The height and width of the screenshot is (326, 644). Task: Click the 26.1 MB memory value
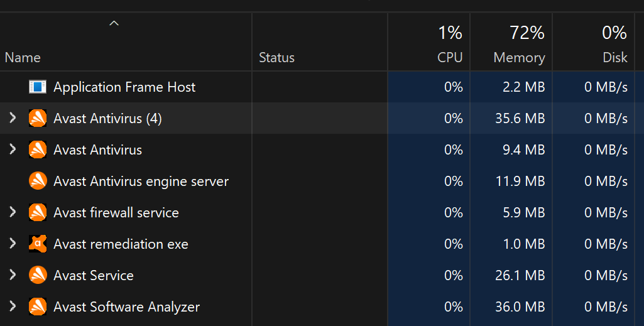(x=520, y=276)
